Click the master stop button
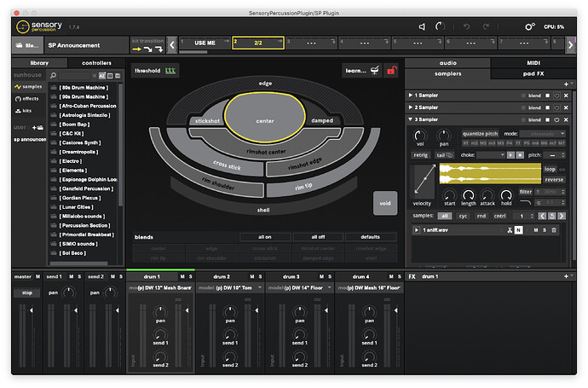The width and height of the screenshot is (588, 388). pyautogui.click(x=26, y=292)
